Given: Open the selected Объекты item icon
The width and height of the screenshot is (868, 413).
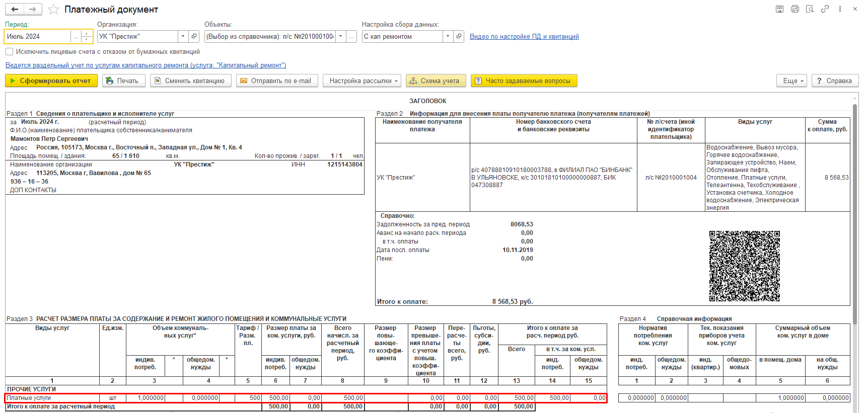Looking at the screenshot, I should (351, 37).
